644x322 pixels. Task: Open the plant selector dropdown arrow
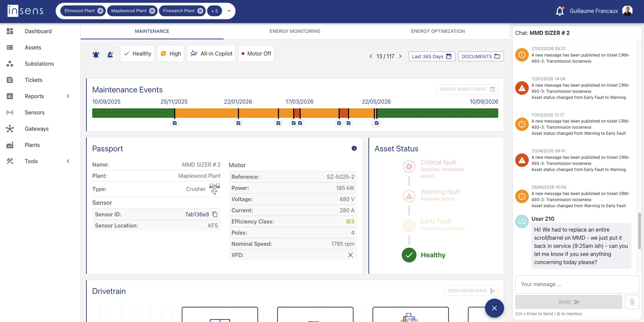tap(229, 11)
